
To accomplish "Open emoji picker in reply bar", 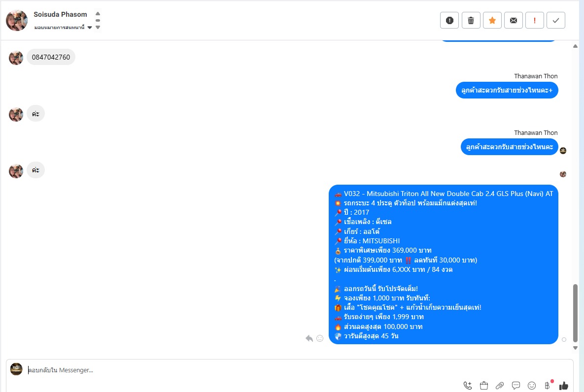I will pos(532,386).
